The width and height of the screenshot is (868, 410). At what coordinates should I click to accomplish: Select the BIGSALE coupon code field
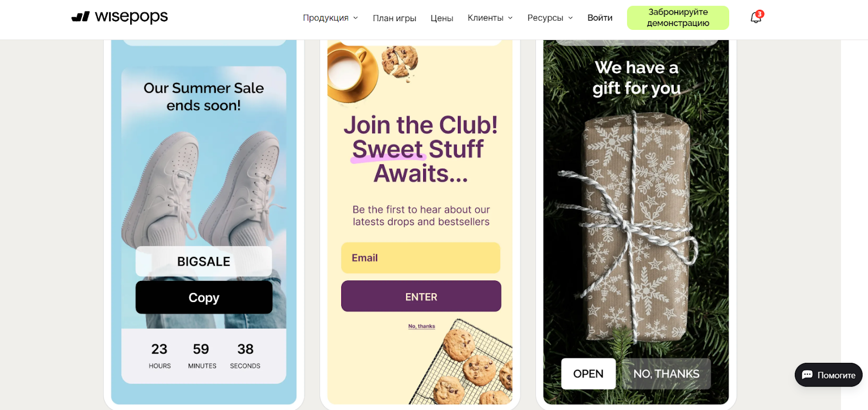tap(204, 261)
